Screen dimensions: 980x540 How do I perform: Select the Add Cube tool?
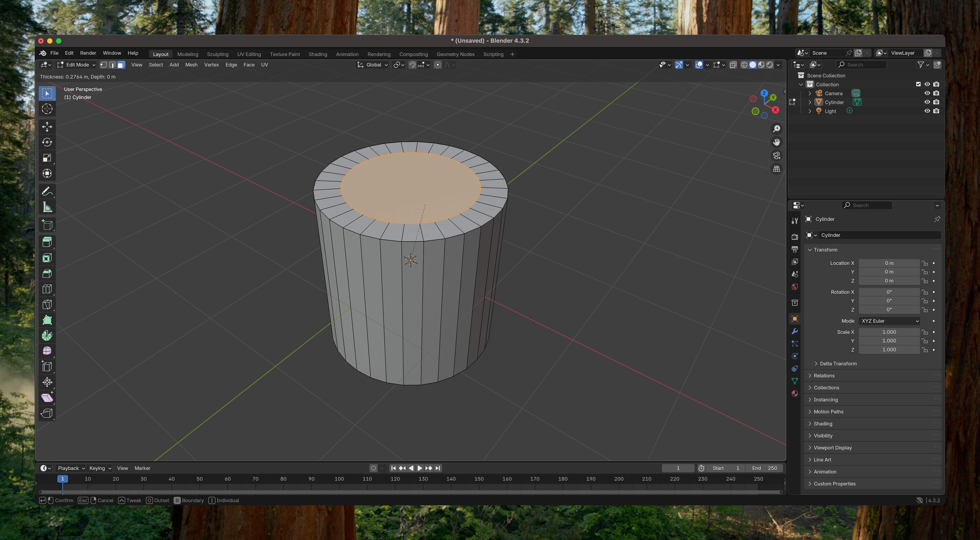47,225
